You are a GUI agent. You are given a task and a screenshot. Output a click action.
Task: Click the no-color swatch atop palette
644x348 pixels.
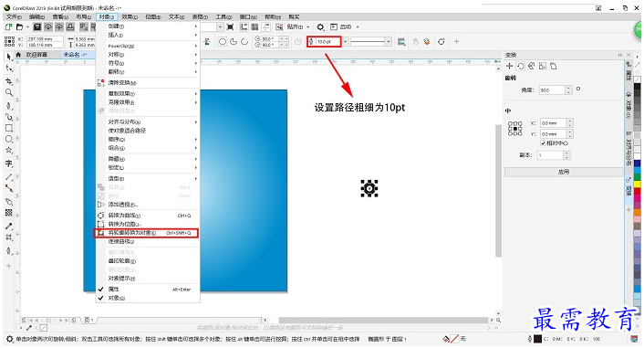pyautogui.click(x=637, y=79)
